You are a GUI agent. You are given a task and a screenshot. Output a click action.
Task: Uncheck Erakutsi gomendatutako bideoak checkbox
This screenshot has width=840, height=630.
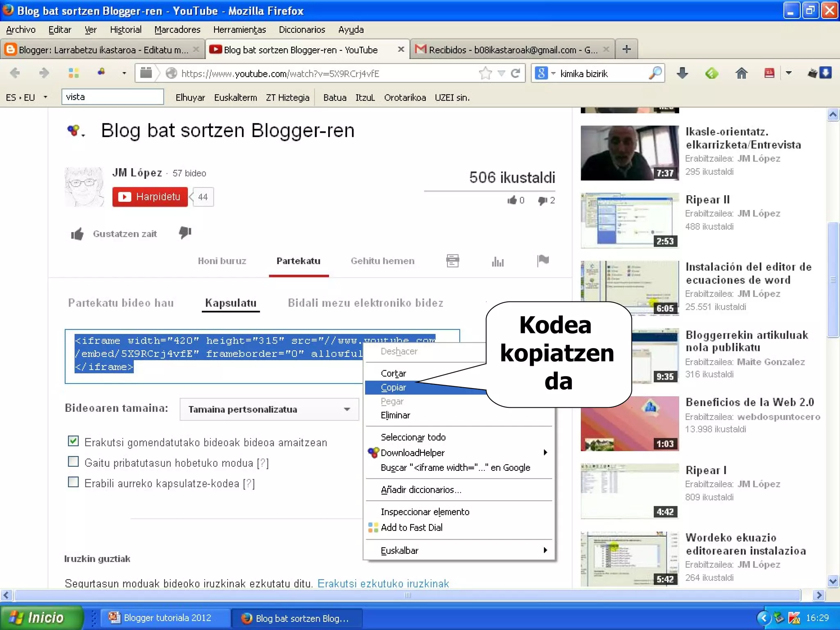coord(73,441)
